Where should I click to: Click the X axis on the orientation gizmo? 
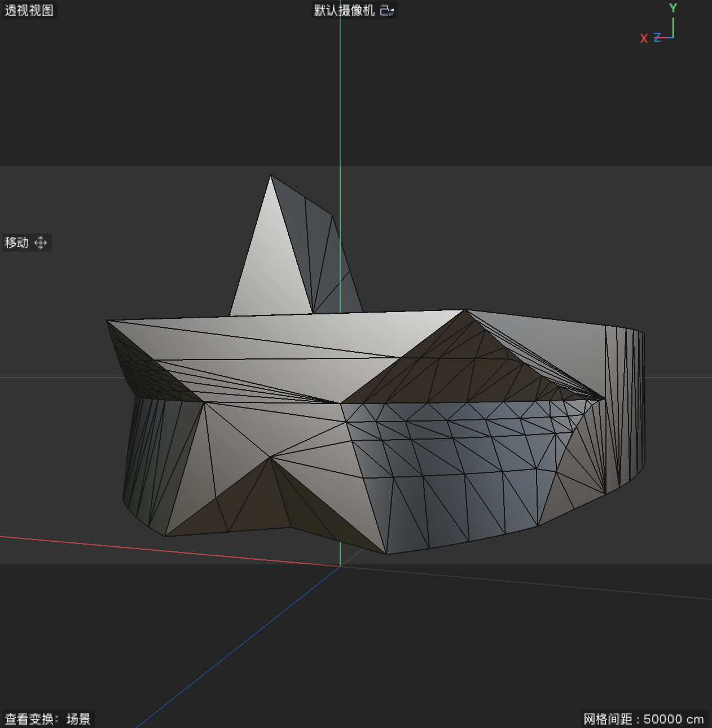[644, 38]
